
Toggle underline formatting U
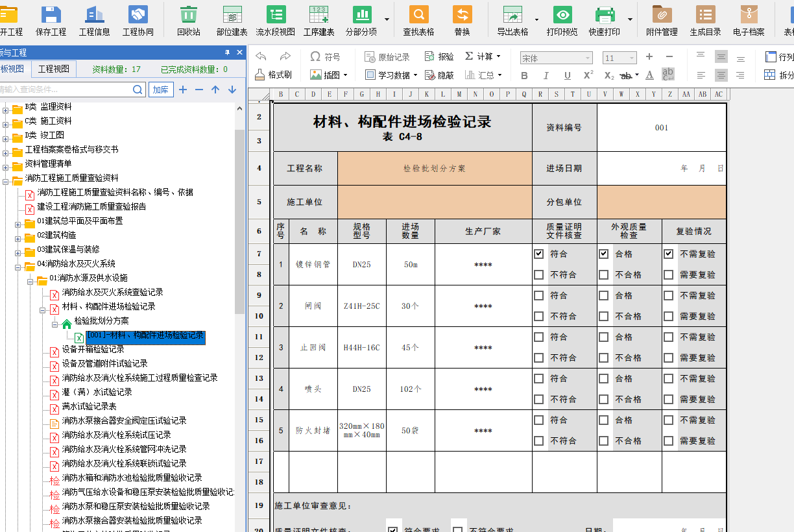coord(567,75)
